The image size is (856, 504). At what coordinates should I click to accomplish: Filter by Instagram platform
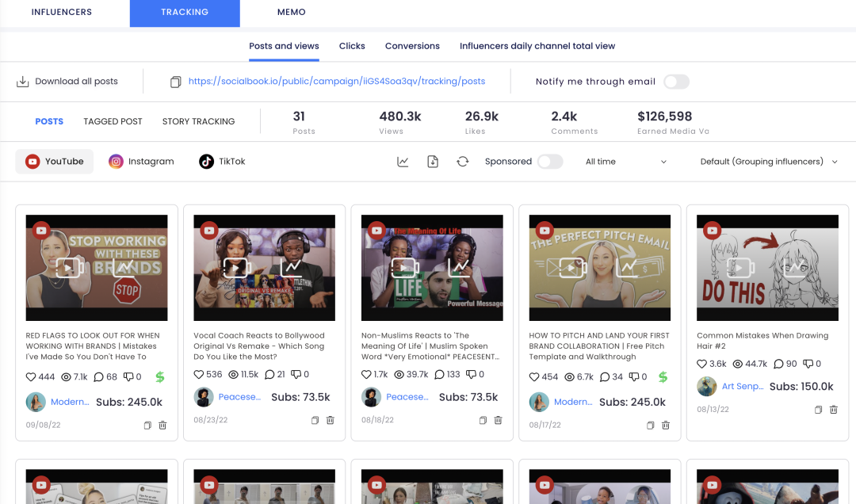pos(141,162)
